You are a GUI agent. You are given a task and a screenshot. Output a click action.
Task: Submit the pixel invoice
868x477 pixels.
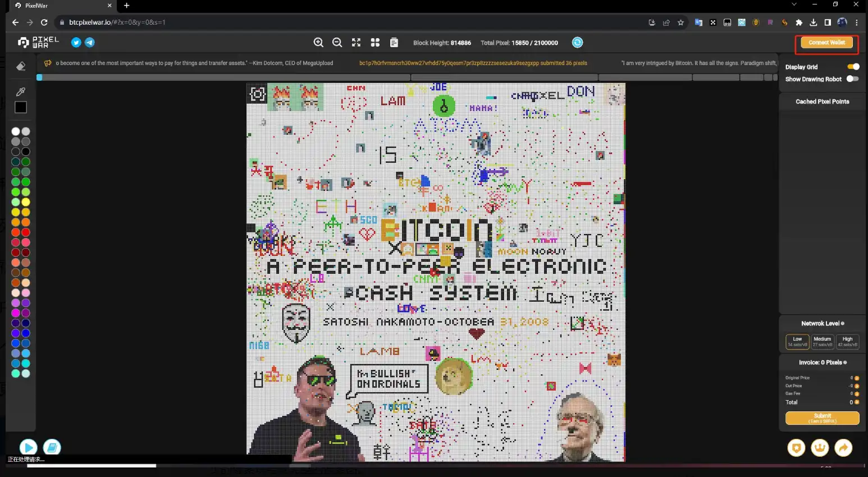822,418
